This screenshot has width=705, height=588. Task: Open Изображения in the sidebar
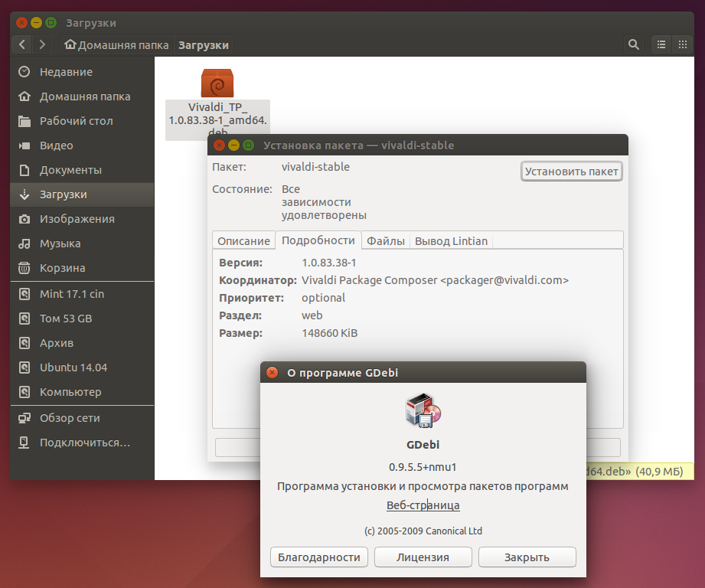[x=82, y=219]
